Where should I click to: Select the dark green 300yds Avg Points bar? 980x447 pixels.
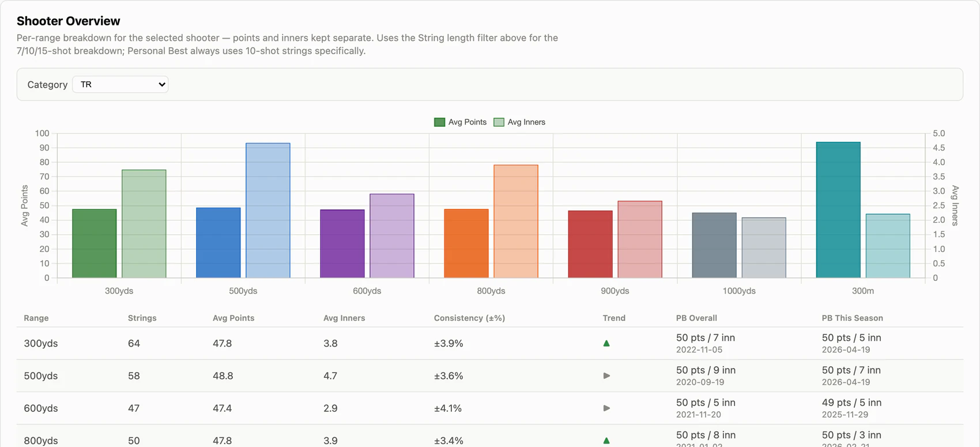[x=95, y=243]
